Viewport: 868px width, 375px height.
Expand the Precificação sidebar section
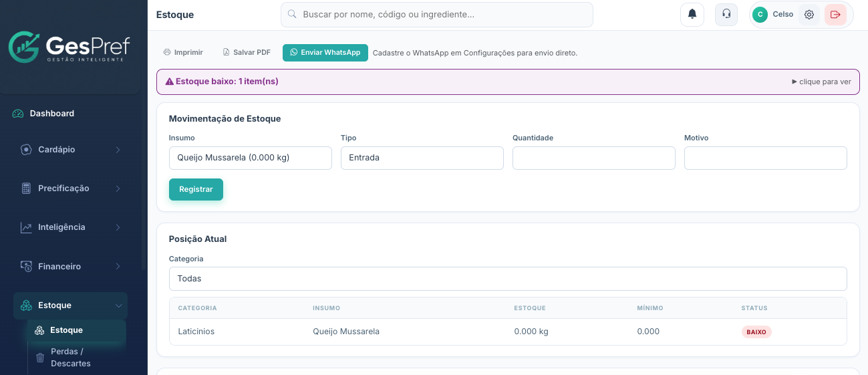click(x=70, y=189)
